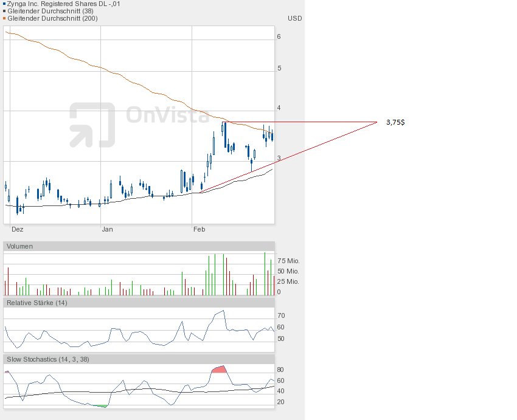Click the OnVista arrow logo watermark
The height and width of the screenshot is (420, 517).
coord(91,125)
